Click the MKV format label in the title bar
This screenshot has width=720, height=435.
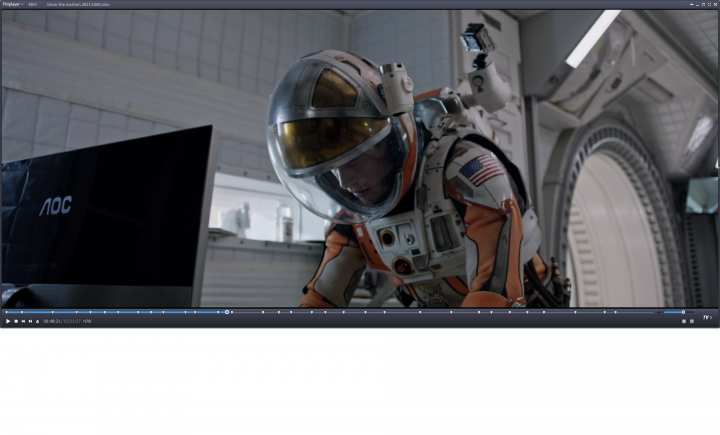(x=33, y=4)
